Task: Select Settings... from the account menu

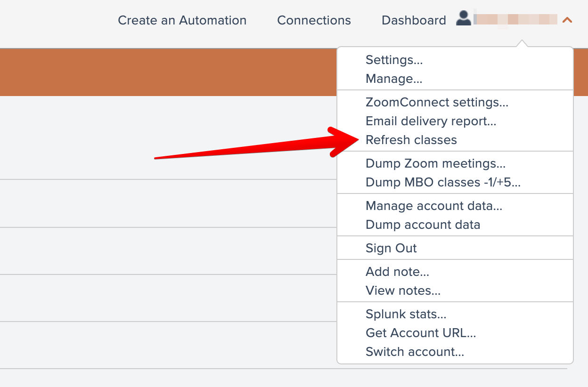Action: pos(394,60)
